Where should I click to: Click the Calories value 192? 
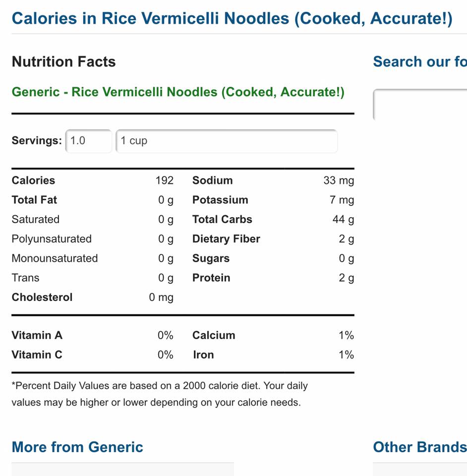click(x=165, y=180)
